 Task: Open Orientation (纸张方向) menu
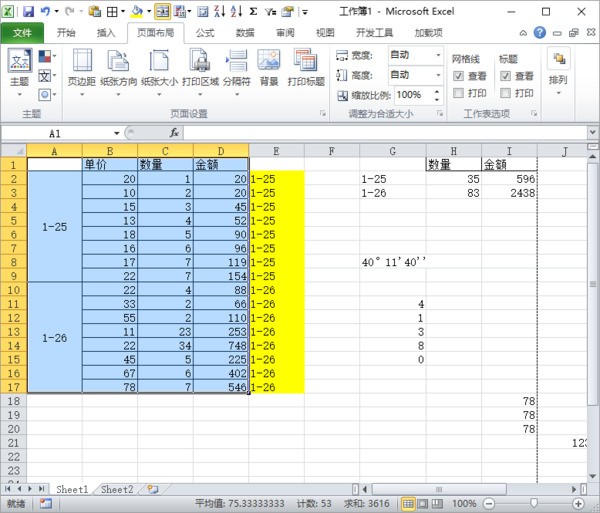[x=119, y=73]
